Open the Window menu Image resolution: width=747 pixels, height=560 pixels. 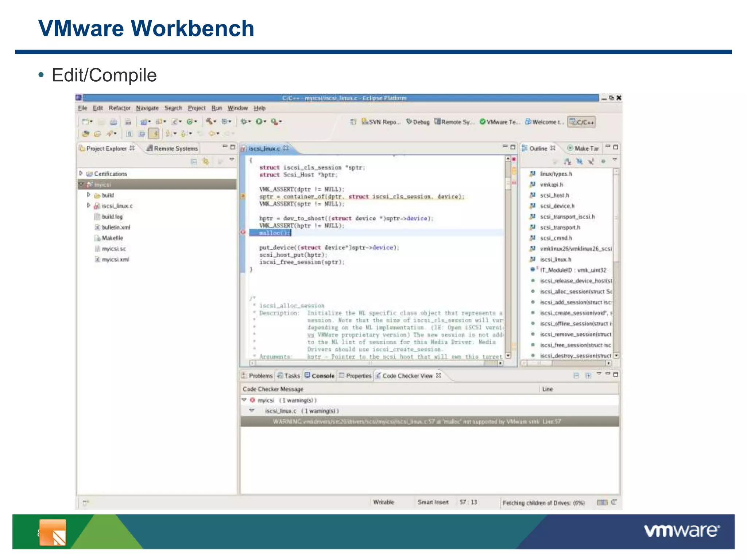coord(237,108)
